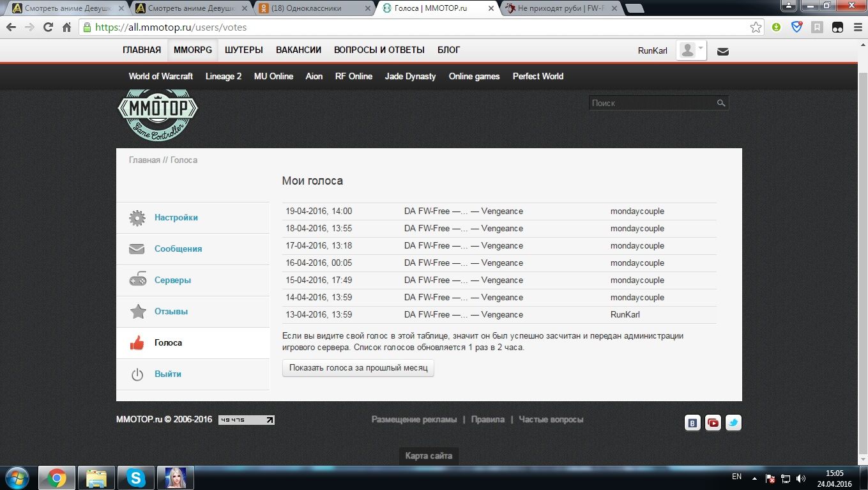Screen dimensions: 868x490
Task: Open the Twitter icon in footer
Action: (x=733, y=422)
